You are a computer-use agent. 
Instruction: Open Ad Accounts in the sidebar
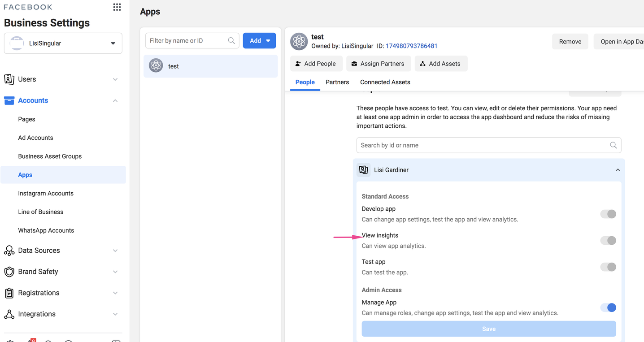[x=35, y=138]
